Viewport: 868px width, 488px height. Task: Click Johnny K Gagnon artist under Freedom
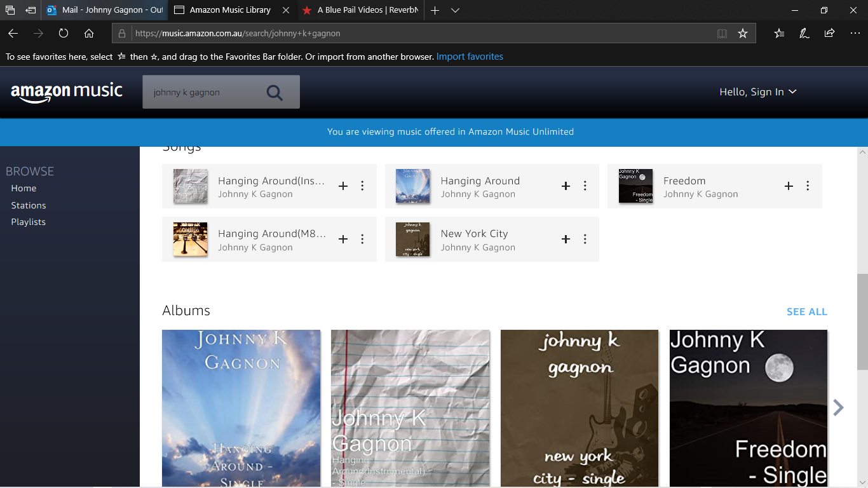tap(701, 194)
